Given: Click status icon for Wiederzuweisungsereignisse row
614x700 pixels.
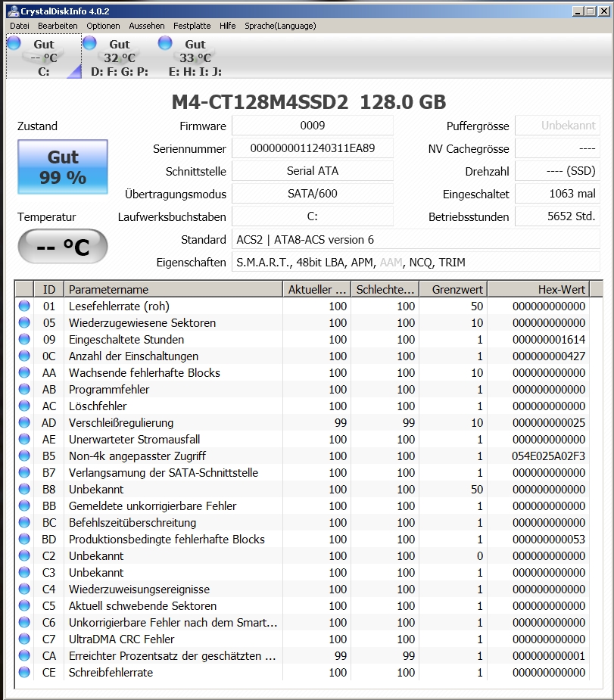Looking at the screenshot, I should point(24,589).
